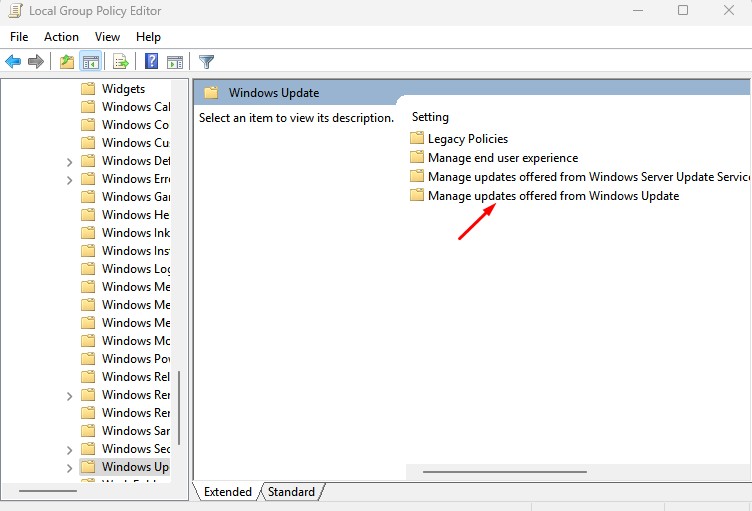Click the Export List toolbar icon
Image resolution: width=752 pixels, height=511 pixels.
120,61
